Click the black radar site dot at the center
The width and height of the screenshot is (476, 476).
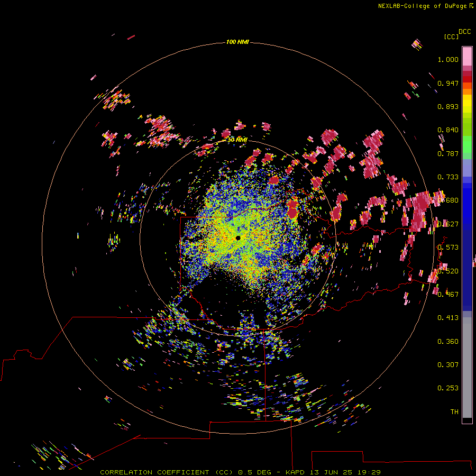(x=238, y=238)
